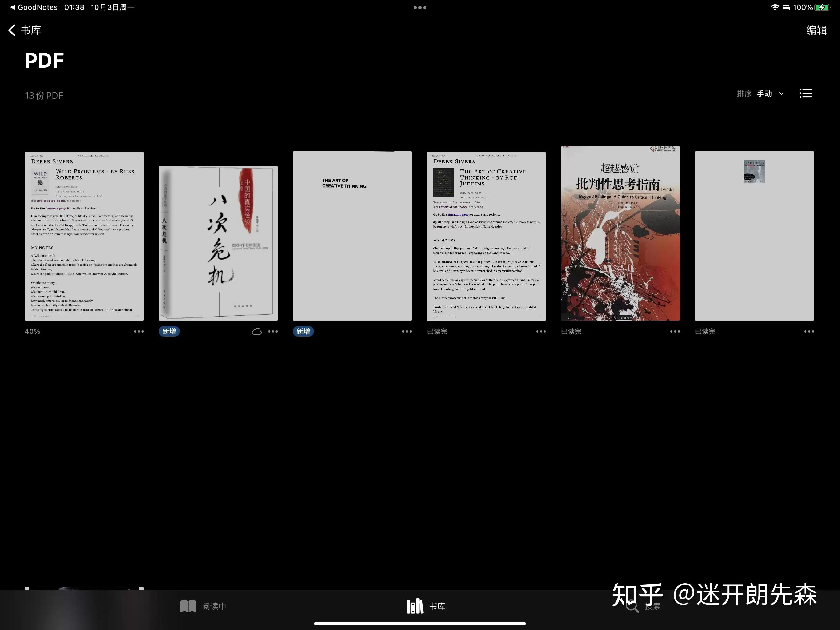Click 已读完 label under Positioning PDF

pos(705,331)
